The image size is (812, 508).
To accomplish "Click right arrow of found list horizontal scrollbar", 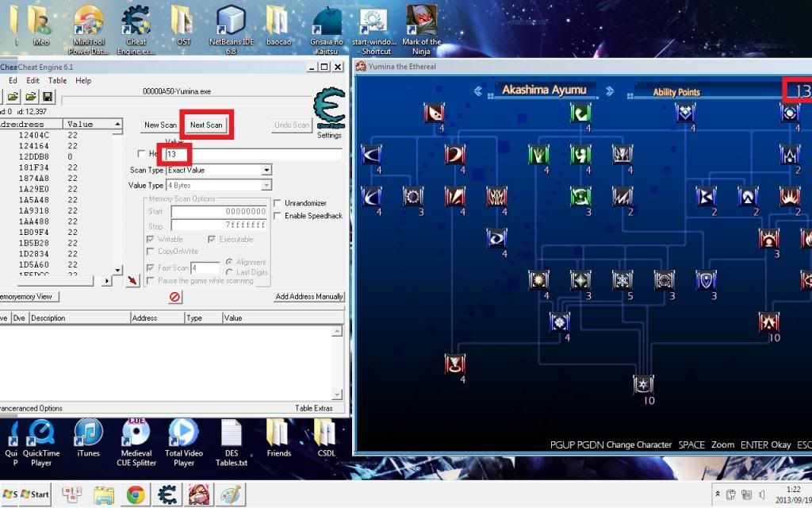I will coord(107,281).
